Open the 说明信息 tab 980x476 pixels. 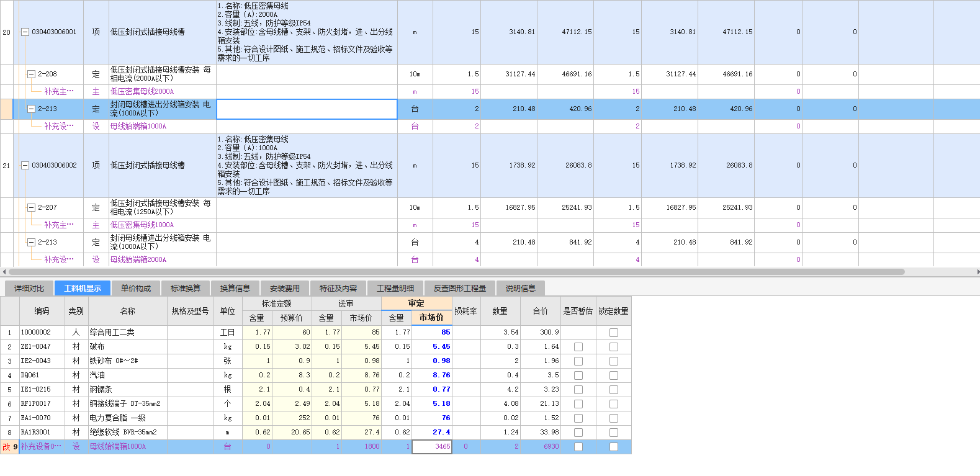pos(521,288)
